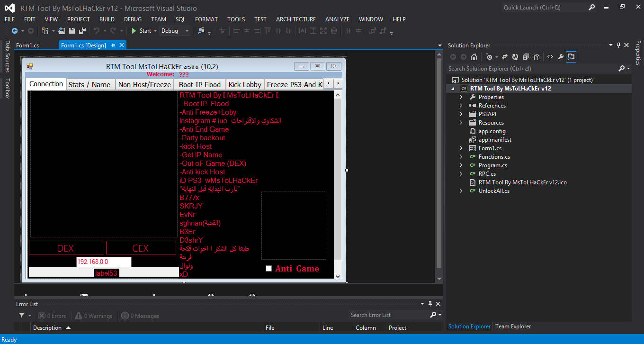The image size is (644, 344).
Task: Expand the Functions.cs node
Action: [x=461, y=157]
